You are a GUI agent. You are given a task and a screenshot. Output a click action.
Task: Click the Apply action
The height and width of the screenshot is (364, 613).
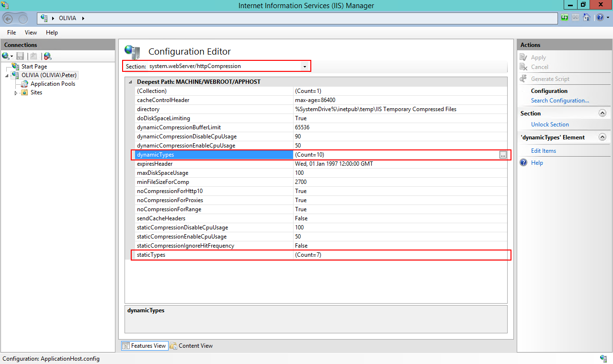pos(538,57)
